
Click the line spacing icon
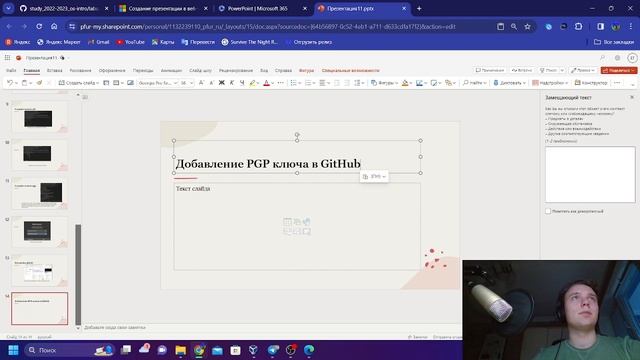tap(357, 83)
